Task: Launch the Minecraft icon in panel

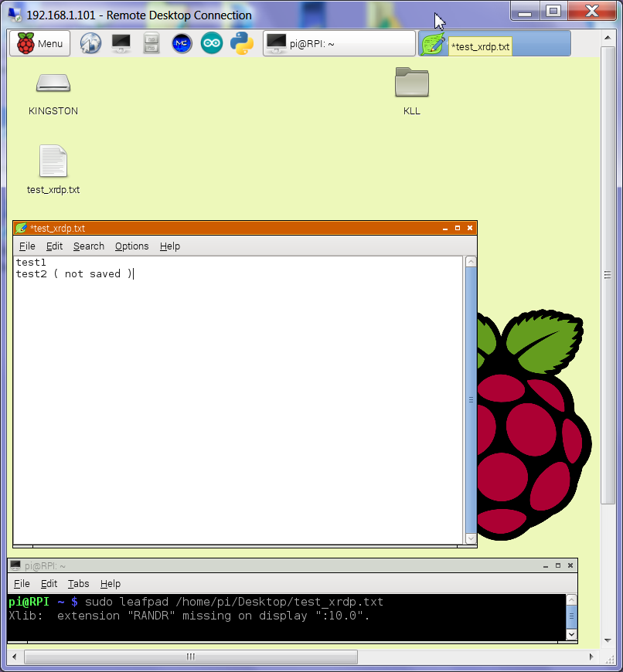Action: point(182,44)
